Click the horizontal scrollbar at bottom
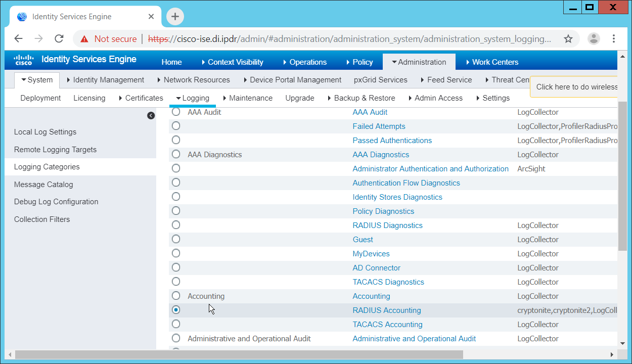Image resolution: width=632 pixels, height=364 pixels. click(x=239, y=354)
